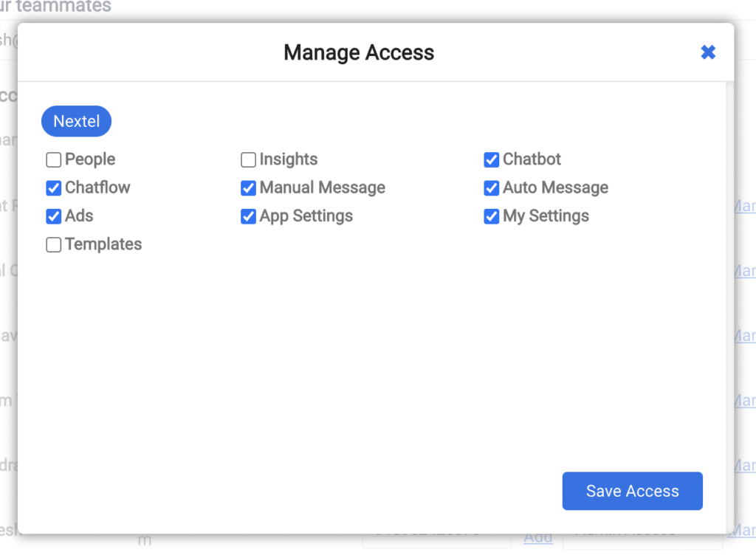Image resolution: width=756 pixels, height=558 pixels.
Task: Select the Nextel pill tag
Action: 76,121
